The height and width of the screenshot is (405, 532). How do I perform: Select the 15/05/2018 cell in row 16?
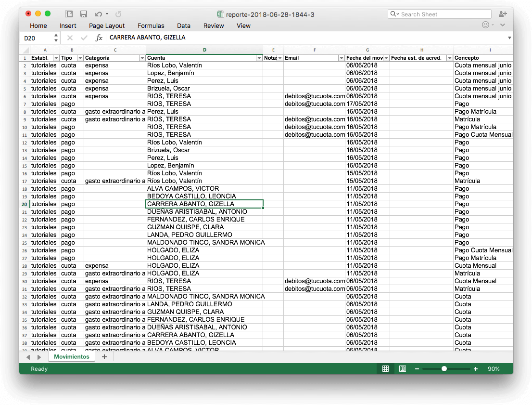(367, 173)
